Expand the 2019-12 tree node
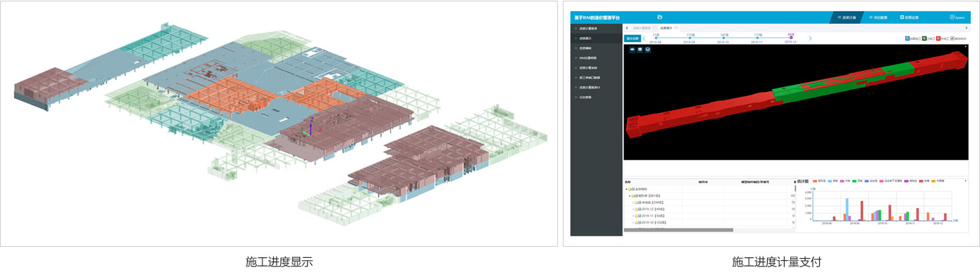Viewport: 980px width, 279px height. tap(633, 209)
